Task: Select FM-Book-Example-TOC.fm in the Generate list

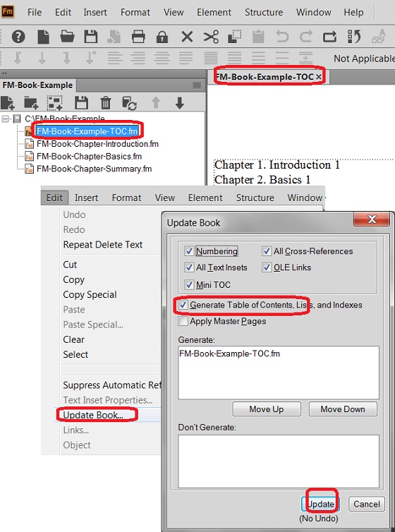Action: click(x=229, y=353)
